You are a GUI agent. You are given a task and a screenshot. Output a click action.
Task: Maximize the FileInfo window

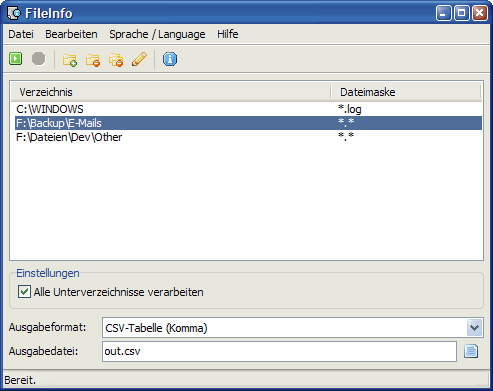click(462, 13)
